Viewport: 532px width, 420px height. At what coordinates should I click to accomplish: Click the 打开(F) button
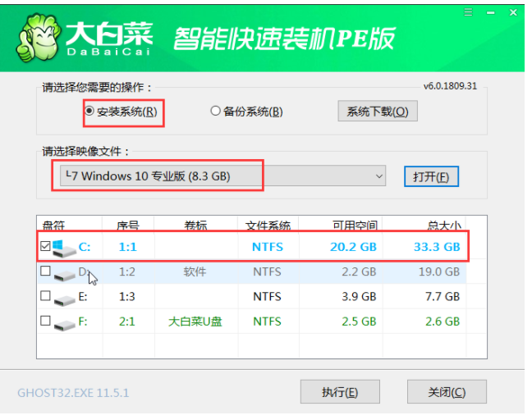(x=431, y=176)
